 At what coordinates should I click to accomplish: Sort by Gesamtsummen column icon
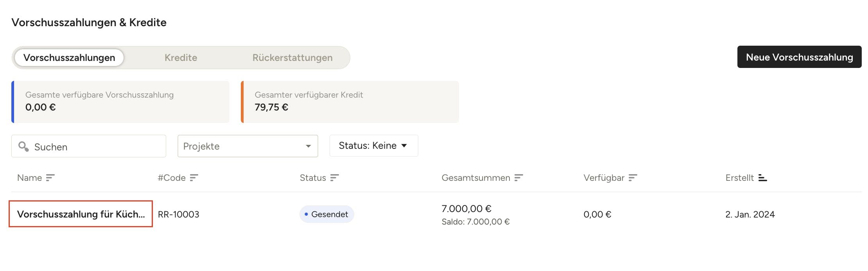tap(518, 178)
